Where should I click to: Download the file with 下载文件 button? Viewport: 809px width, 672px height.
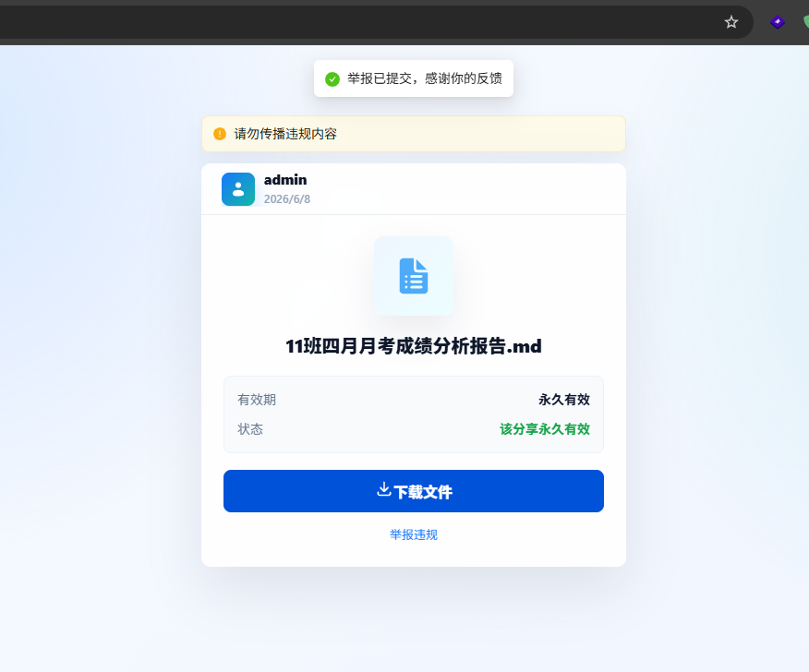pos(414,491)
